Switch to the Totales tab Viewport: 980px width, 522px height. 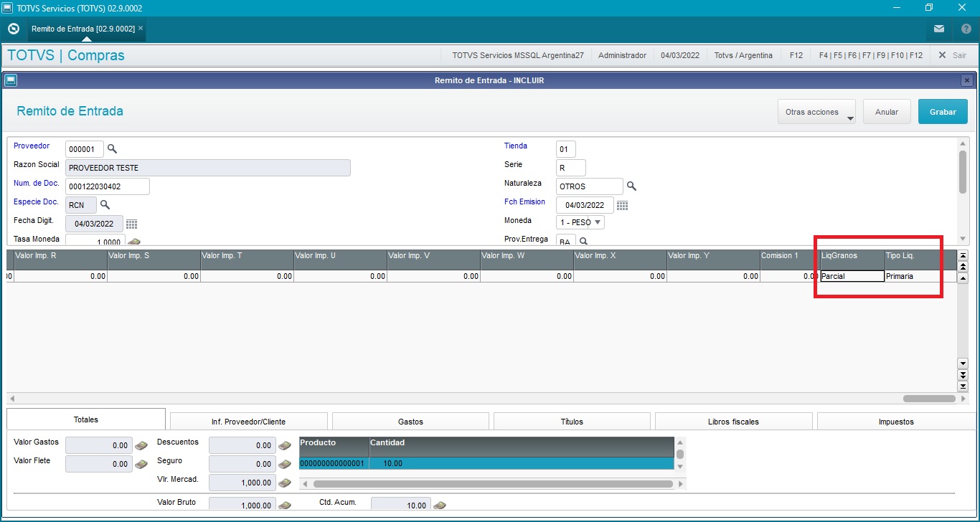point(86,419)
